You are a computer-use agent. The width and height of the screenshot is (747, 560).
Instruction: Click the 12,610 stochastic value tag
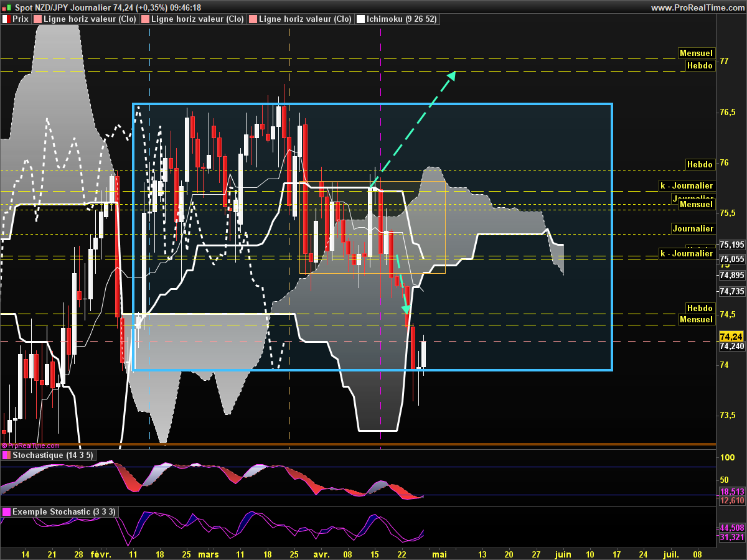(732, 500)
